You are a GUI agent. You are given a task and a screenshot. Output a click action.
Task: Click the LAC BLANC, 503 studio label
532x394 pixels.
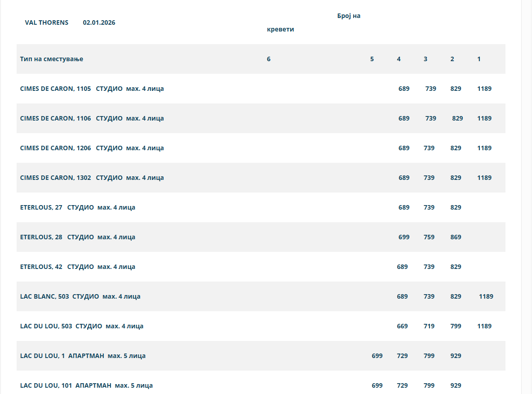pyautogui.click(x=80, y=296)
